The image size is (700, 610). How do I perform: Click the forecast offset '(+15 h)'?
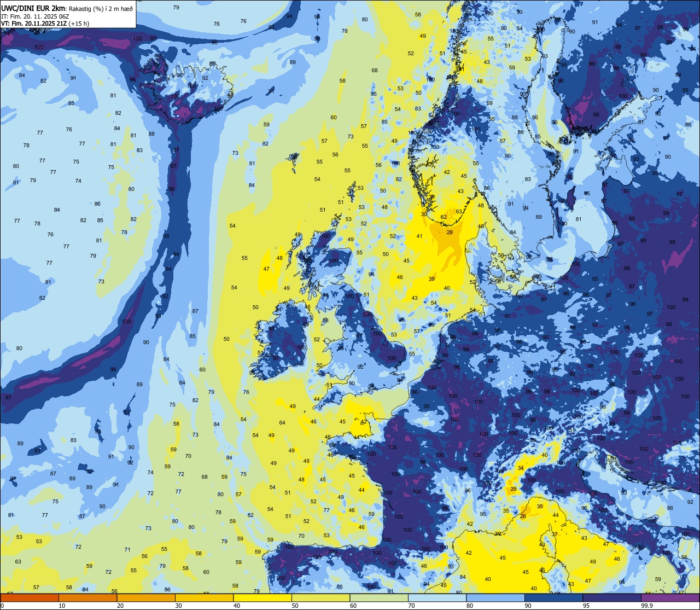[x=79, y=24]
